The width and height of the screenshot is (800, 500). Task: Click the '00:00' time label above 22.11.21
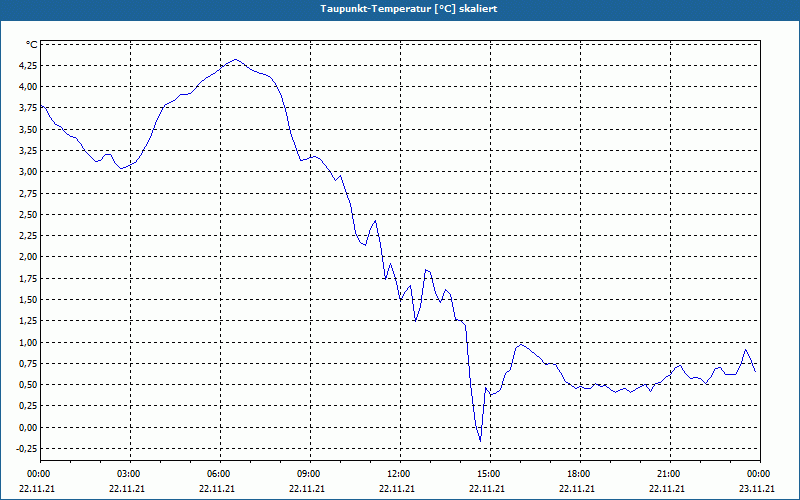38,474
